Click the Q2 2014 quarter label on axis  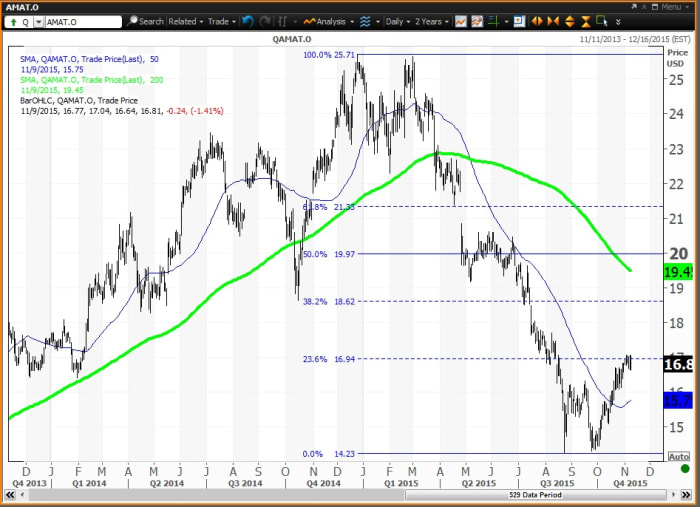pyautogui.click(x=167, y=483)
